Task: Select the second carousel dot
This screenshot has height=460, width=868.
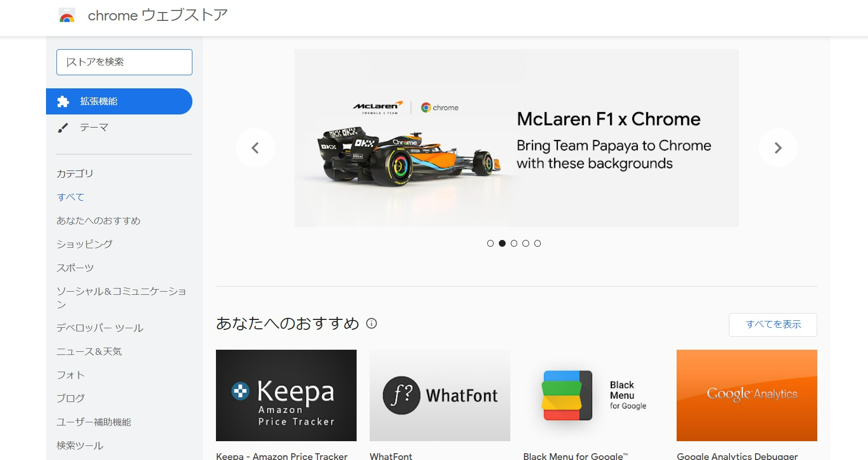Action: 502,243
